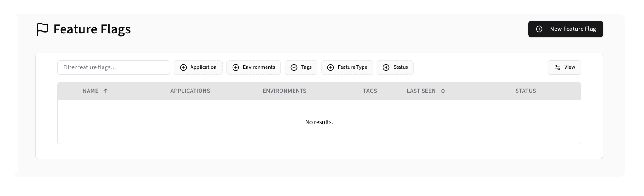
Task: Toggle sort arrows beside Last Seen
Action: pyautogui.click(x=443, y=91)
